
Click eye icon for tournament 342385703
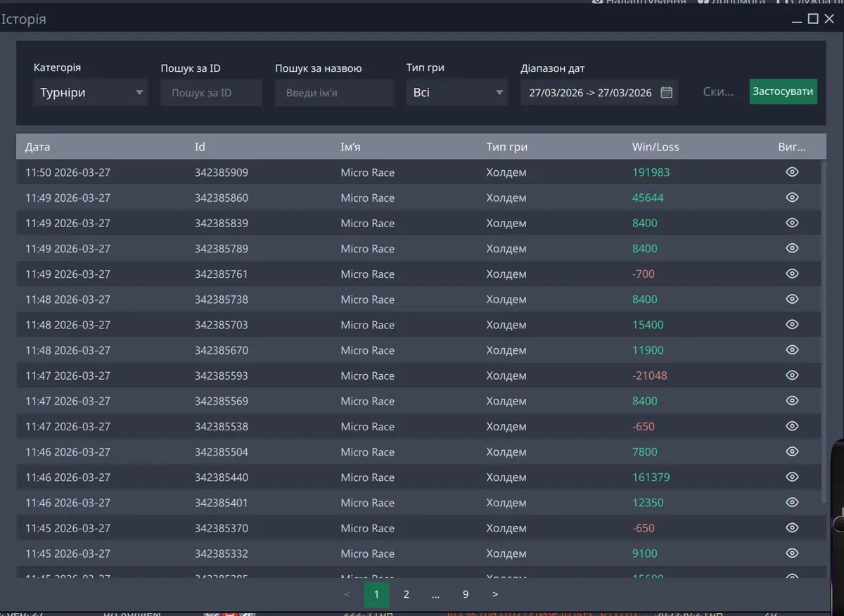[792, 325]
